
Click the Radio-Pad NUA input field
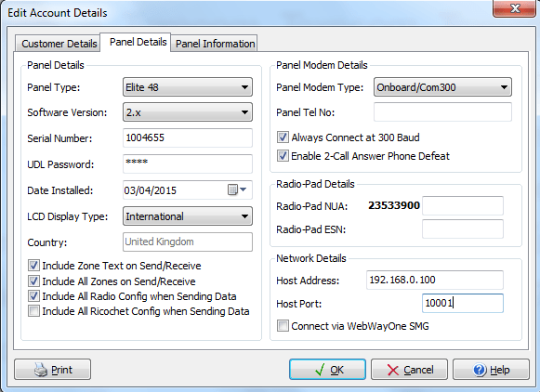pos(463,206)
